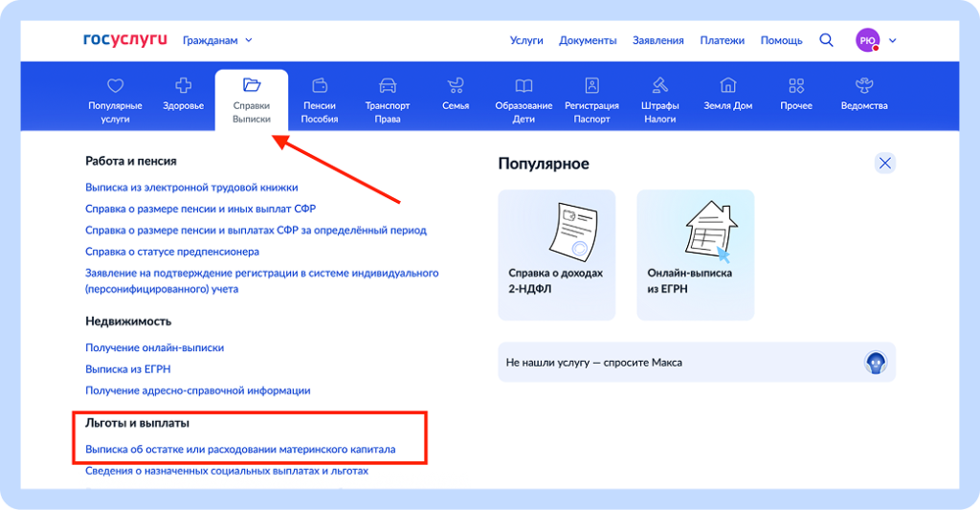
Task: Open the РЮ profile avatar
Action: coord(867,40)
